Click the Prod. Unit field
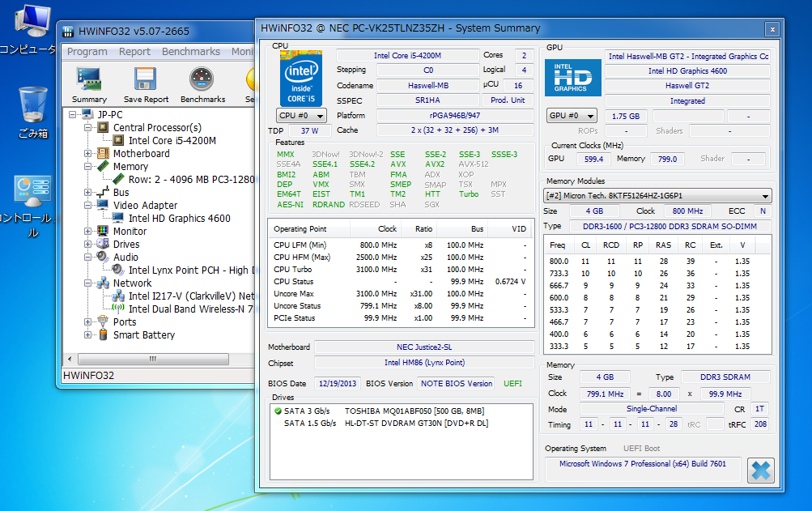The height and width of the screenshot is (511, 812). pyautogui.click(x=508, y=100)
